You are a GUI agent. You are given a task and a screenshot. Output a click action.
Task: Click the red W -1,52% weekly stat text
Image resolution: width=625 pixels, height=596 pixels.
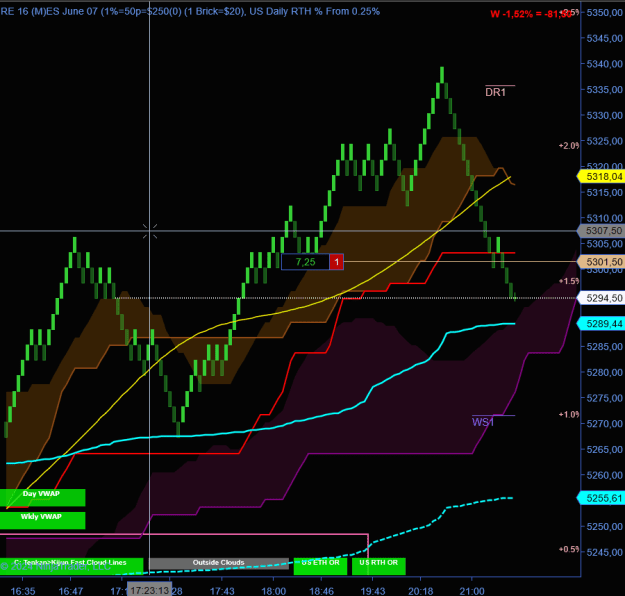(530, 14)
